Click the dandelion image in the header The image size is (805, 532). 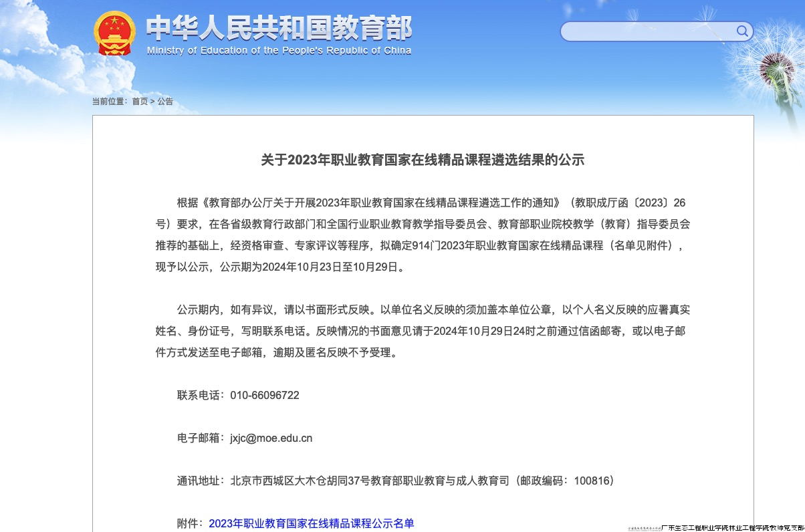pos(776,67)
